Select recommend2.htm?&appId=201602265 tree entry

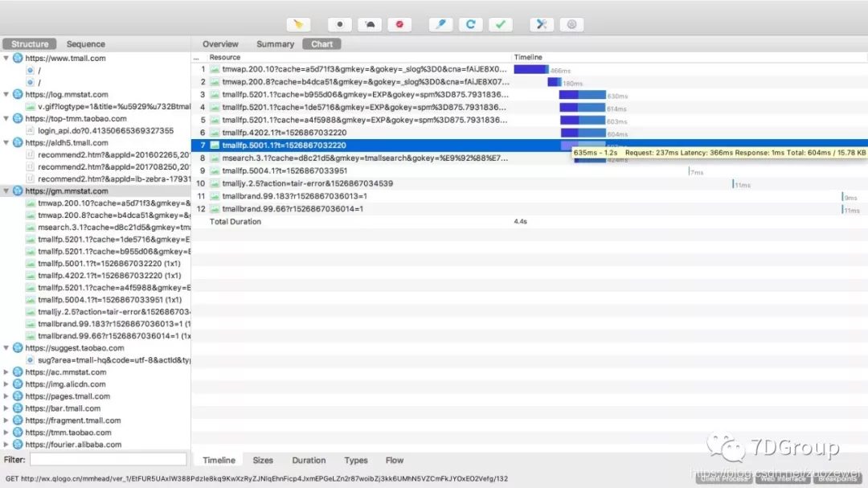pyautogui.click(x=114, y=155)
